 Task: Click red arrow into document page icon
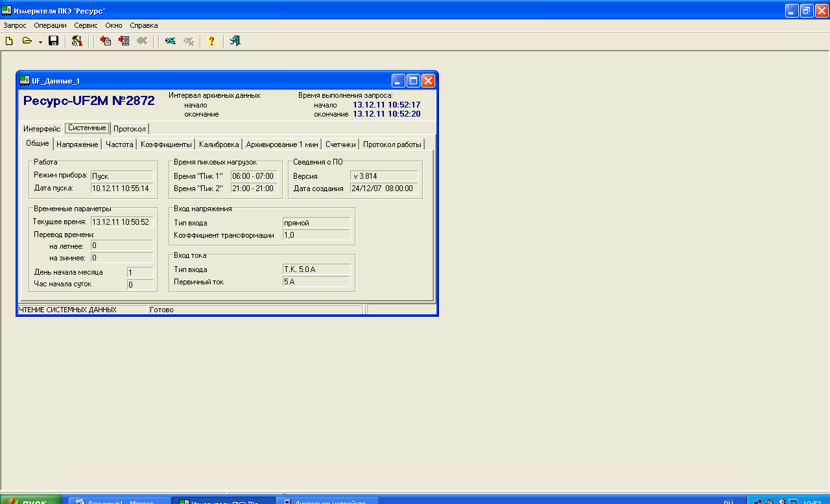pyautogui.click(x=106, y=41)
